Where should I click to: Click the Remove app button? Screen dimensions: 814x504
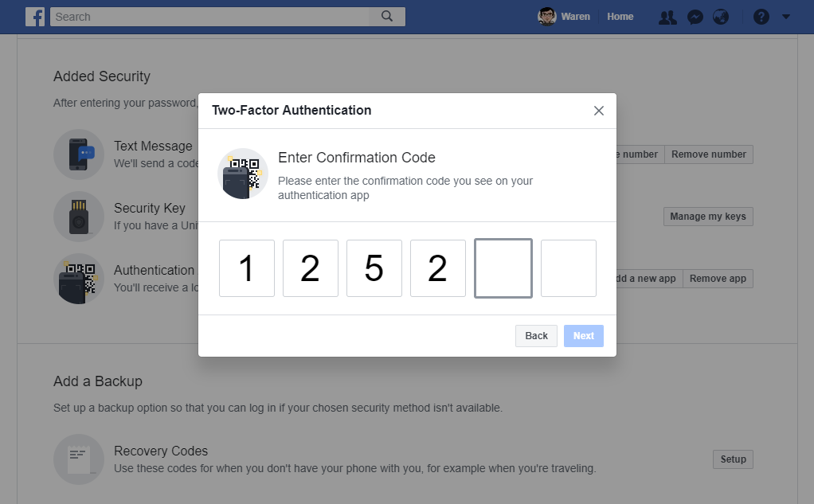pos(716,279)
